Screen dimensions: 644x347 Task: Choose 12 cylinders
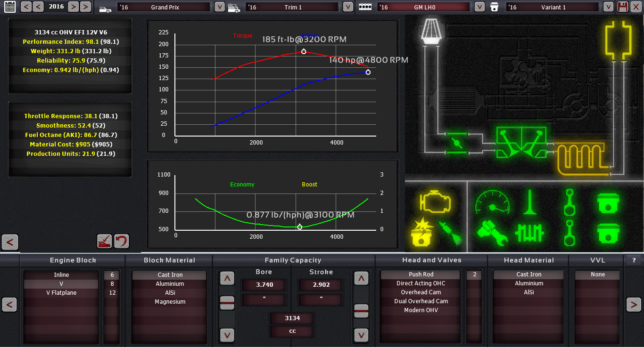click(x=112, y=293)
